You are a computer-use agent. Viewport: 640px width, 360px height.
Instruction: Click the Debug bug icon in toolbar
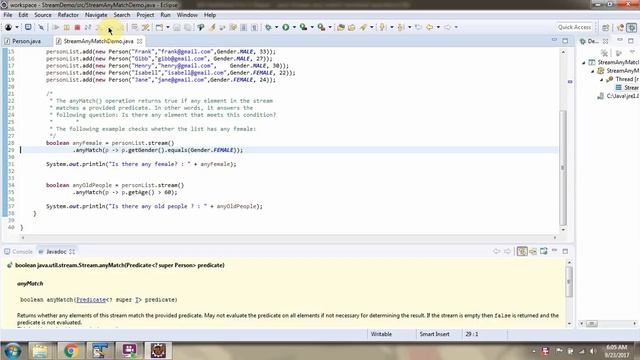click(x=268, y=27)
